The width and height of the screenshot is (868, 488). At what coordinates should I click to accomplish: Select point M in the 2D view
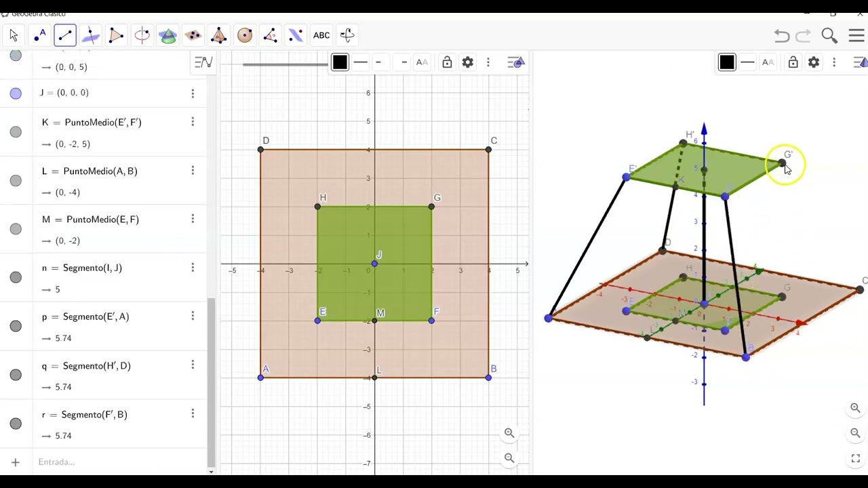pos(374,321)
